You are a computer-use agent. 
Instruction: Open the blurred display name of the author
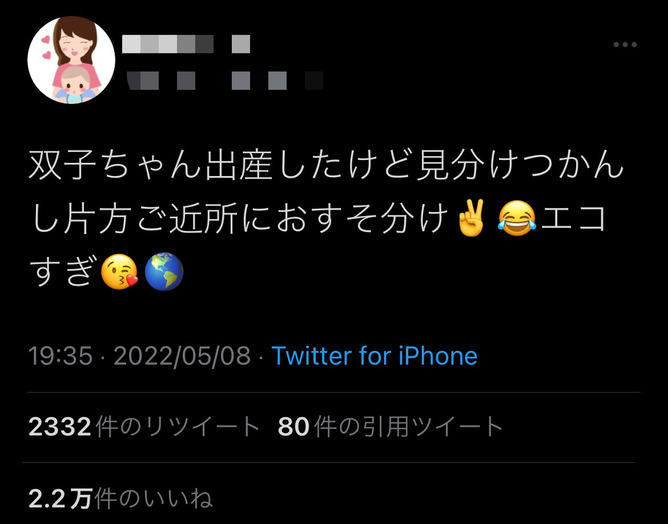tap(186, 44)
